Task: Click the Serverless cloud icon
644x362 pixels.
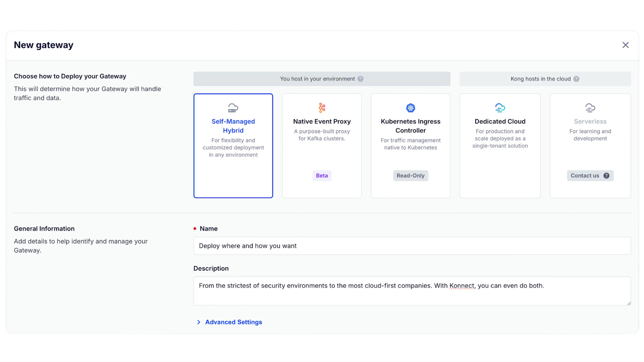Action: [590, 108]
